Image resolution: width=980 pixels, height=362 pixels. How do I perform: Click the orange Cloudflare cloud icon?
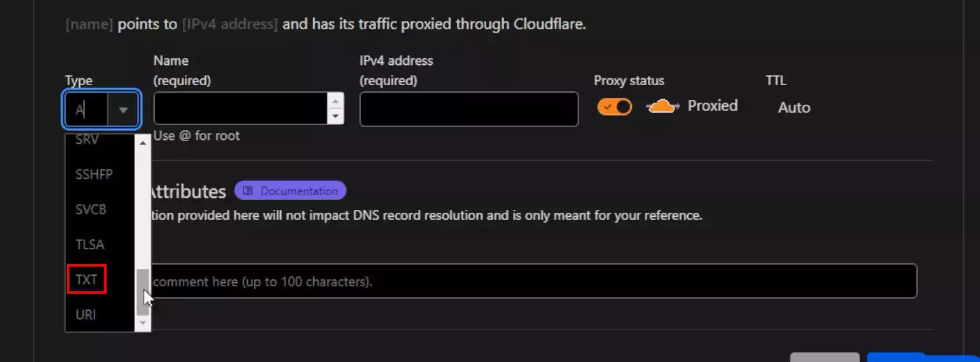tap(663, 106)
